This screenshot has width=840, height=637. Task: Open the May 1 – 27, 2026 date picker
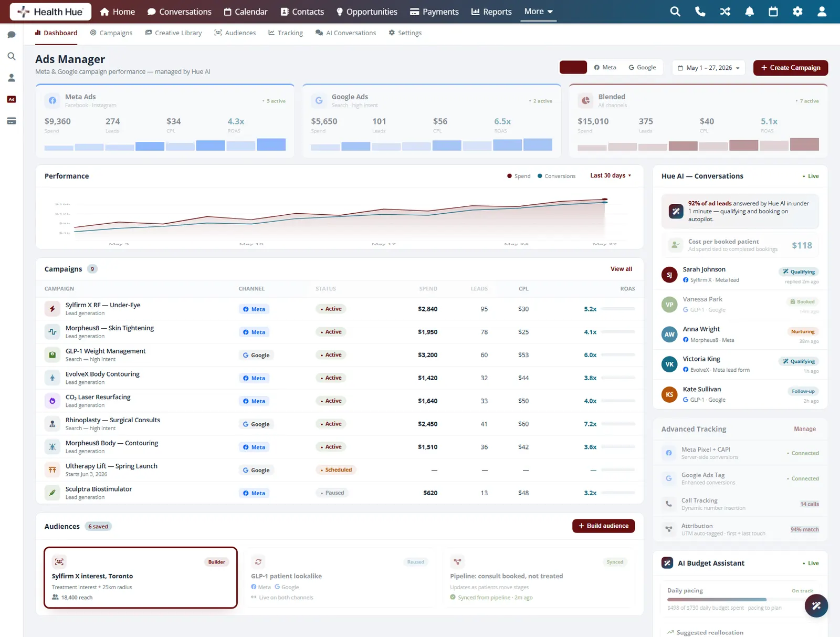coord(709,68)
